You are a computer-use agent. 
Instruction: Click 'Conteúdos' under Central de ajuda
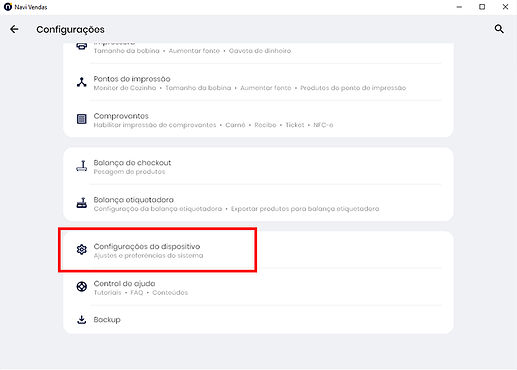170,293
